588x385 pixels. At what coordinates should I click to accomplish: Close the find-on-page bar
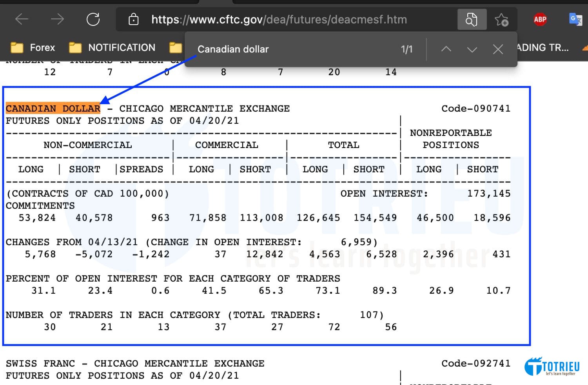pos(498,49)
